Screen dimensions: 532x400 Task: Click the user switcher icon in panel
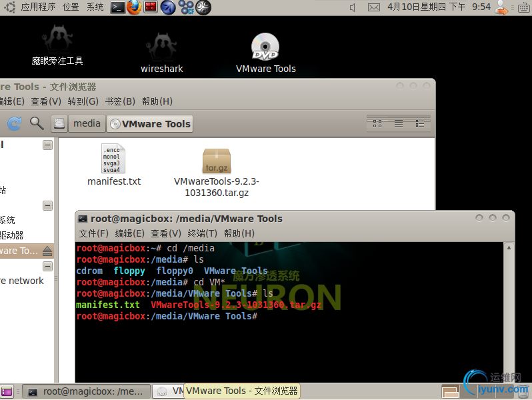(501, 7)
